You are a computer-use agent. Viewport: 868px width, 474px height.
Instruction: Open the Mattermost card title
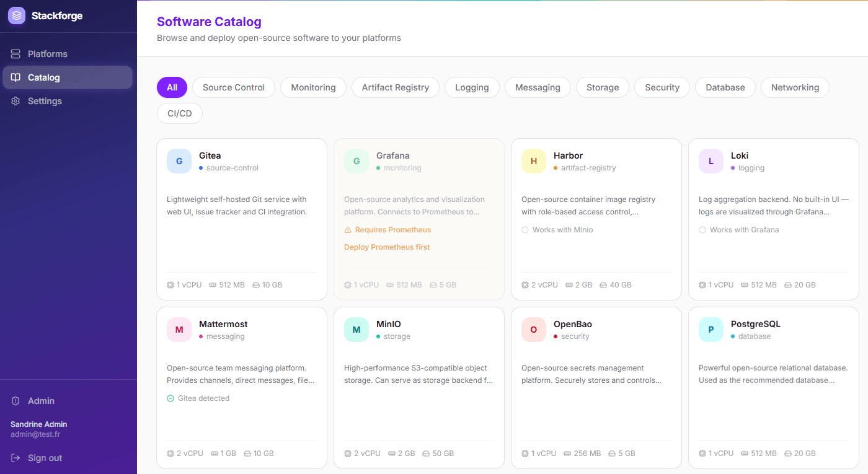point(223,324)
